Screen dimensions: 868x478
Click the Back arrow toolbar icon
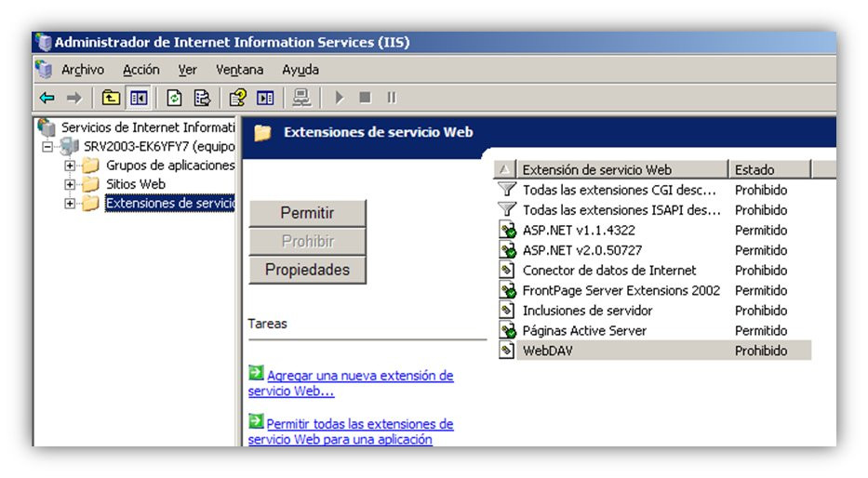(x=47, y=99)
